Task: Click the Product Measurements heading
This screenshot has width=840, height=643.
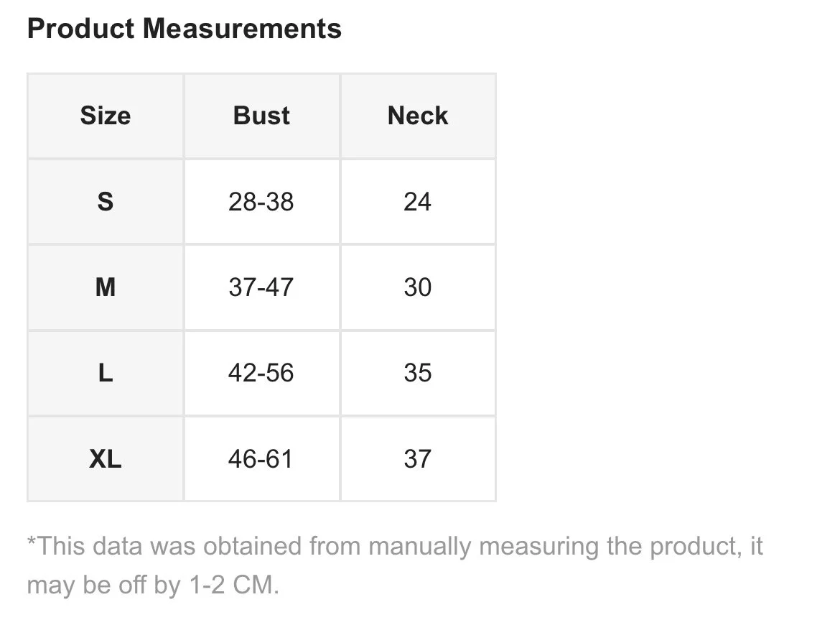Action: click(x=184, y=29)
